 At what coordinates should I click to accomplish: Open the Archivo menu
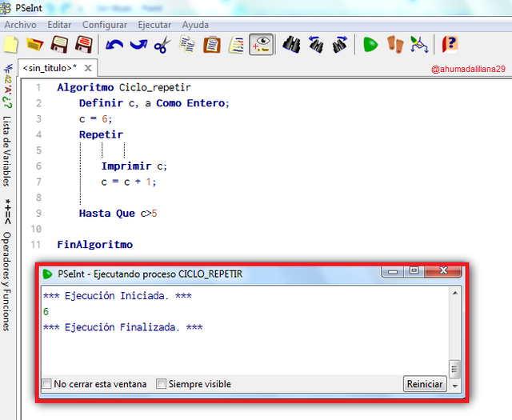[x=20, y=25]
